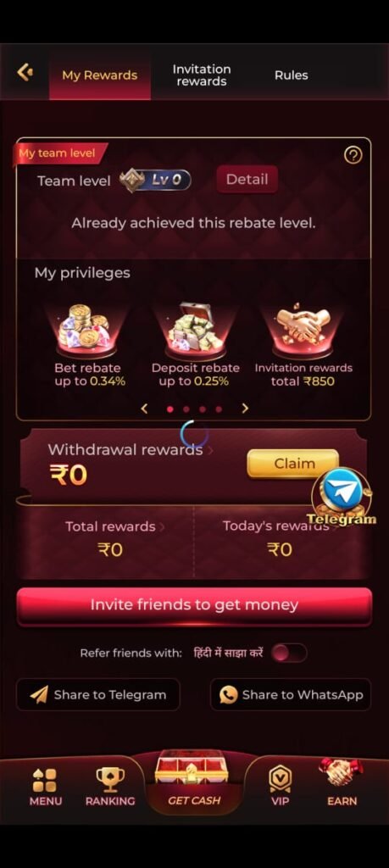Switch to the Rules tab
Image resolution: width=389 pixels, height=868 pixels.
point(291,75)
